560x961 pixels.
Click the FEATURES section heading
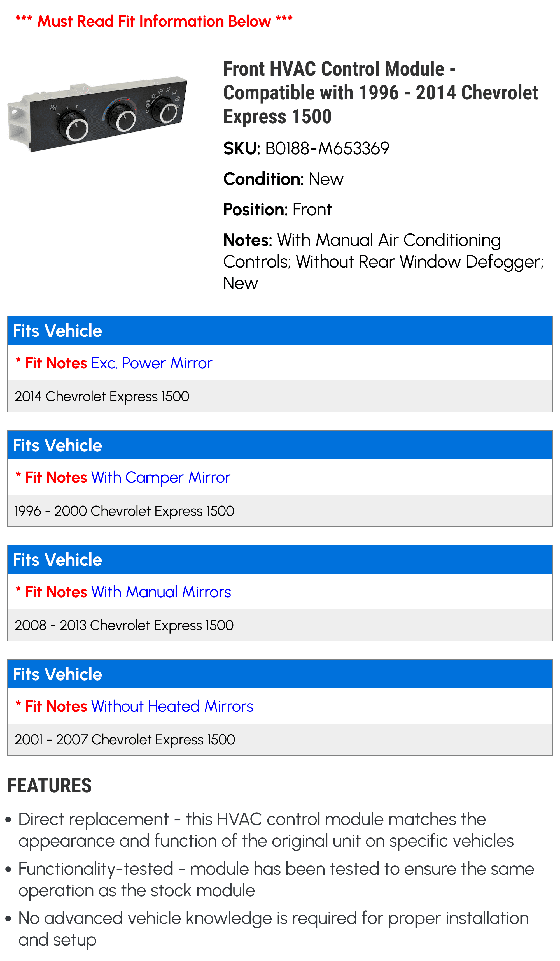[x=50, y=786]
